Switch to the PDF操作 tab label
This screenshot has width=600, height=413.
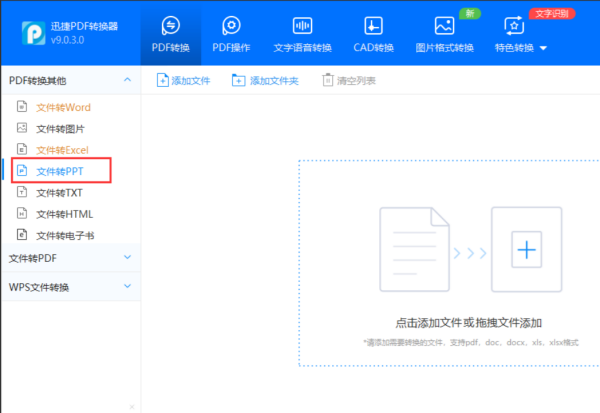click(x=231, y=47)
